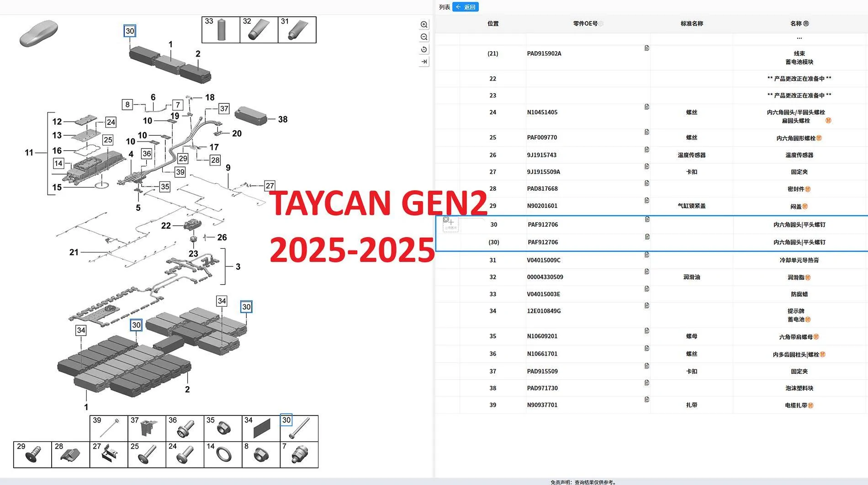Select part 7 fitting thumbnail

pyautogui.click(x=299, y=454)
